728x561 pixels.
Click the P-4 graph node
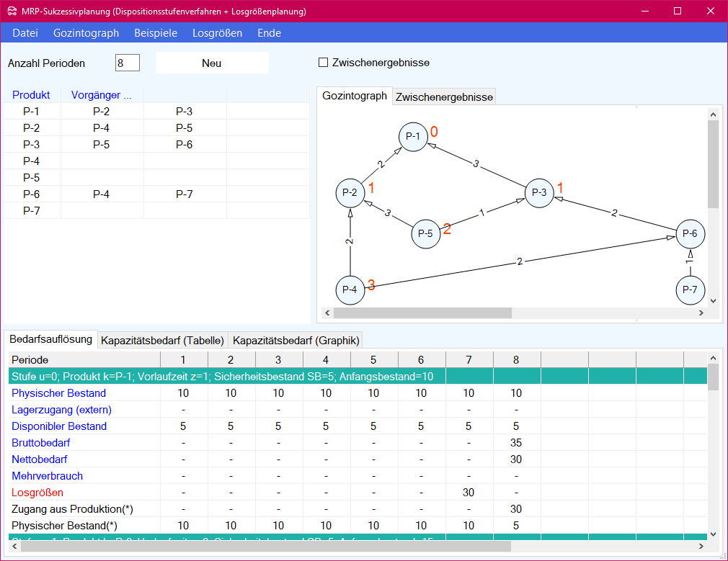[x=350, y=290]
